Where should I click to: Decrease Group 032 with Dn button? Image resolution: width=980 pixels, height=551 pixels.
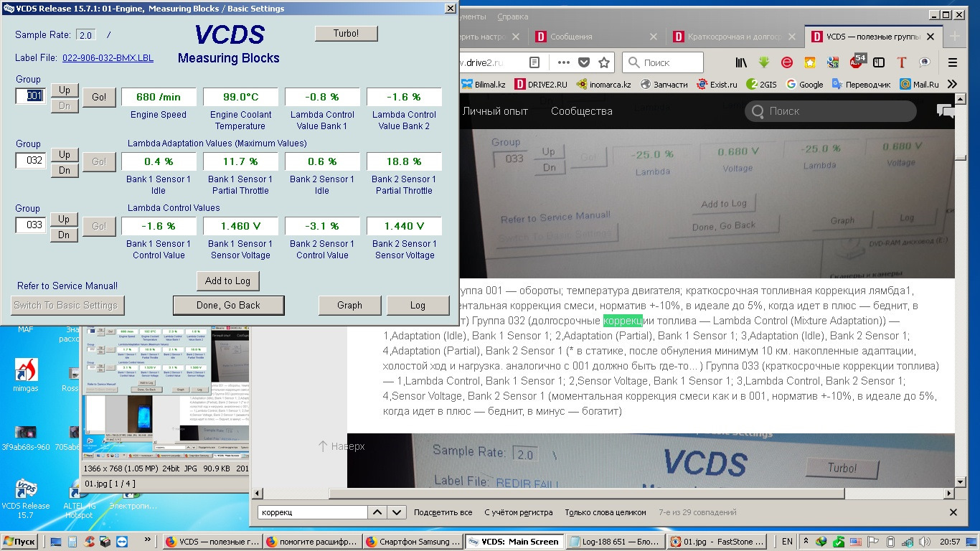pyautogui.click(x=65, y=170)
